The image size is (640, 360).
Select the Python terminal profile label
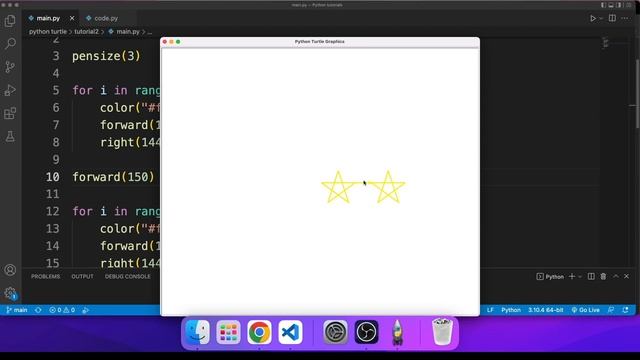(x=550, y=276)
